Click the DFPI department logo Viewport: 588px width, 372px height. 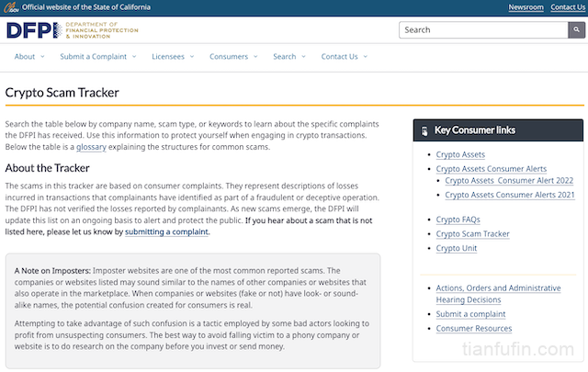tap(73, 30)
